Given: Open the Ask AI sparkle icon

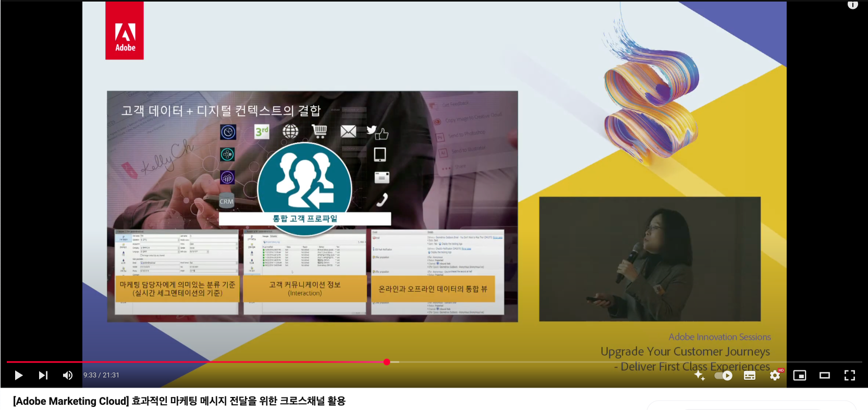Looking at the screenshot, I should [700, 375].
